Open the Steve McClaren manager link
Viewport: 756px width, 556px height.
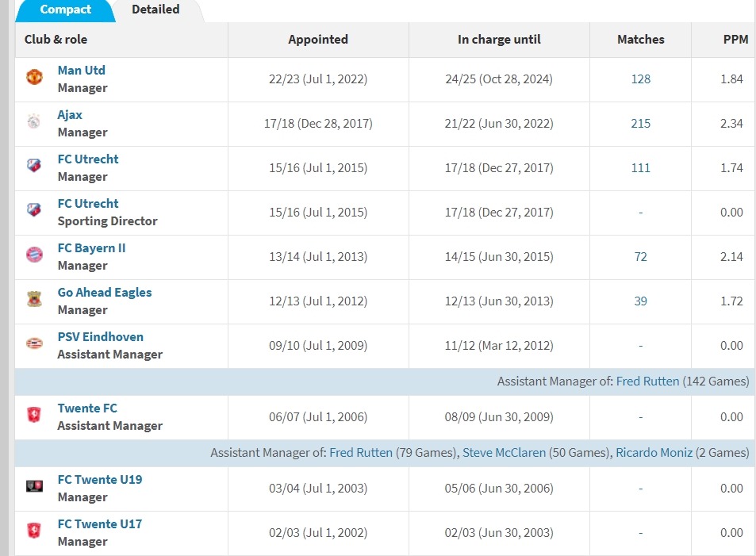tap(504, 453)
